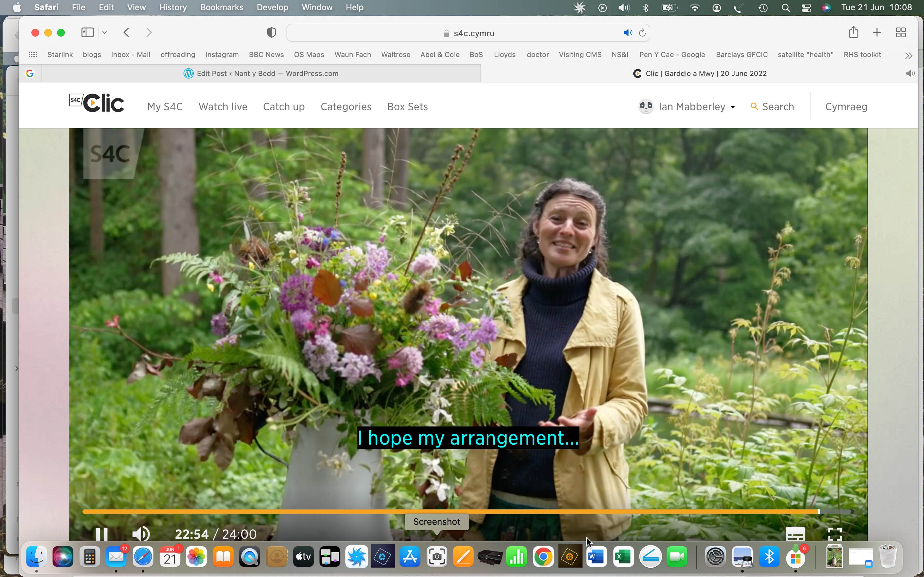The image size is (924, 577).
Task: Go back to previous page
Action: 127,32
